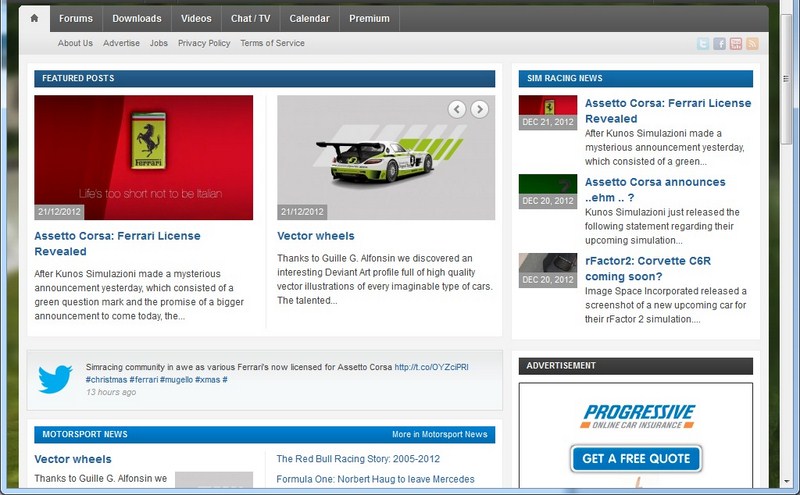Open Assetto Corsa announces ..ehm .. ? headline
Viewport: 800px width, 495px height.
pos(655,190)
